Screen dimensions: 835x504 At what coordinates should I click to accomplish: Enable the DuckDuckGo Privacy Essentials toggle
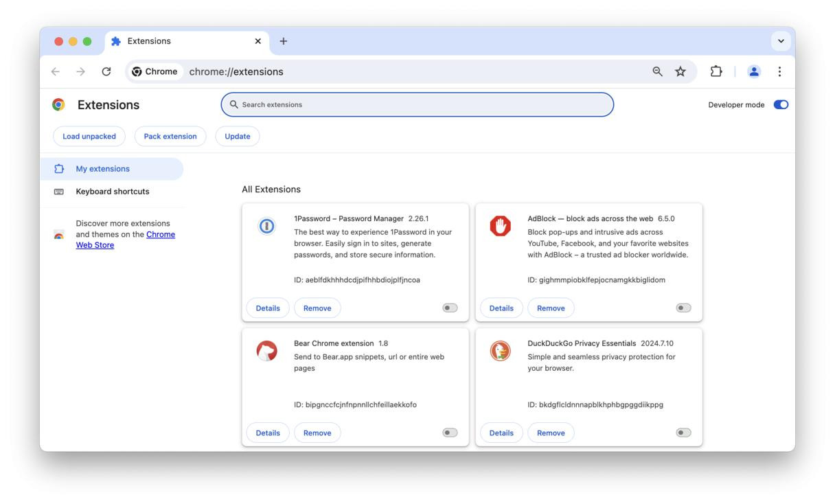coord(683,433)
